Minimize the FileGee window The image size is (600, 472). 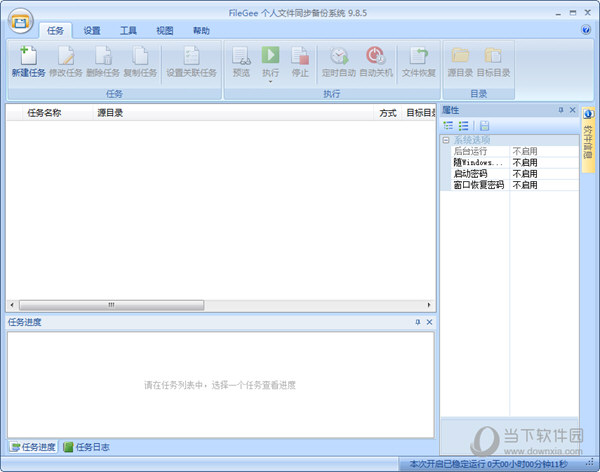tap(558, 13)
